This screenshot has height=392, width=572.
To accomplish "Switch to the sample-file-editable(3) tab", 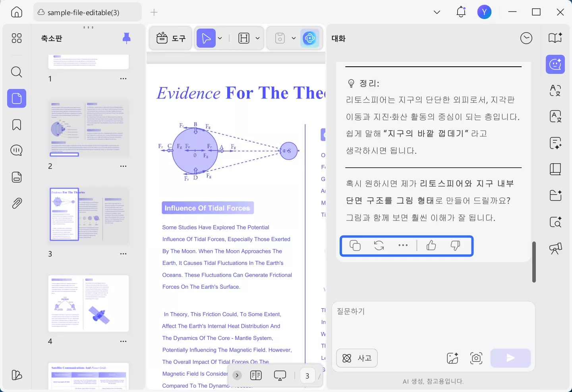I will click(88, 12).
